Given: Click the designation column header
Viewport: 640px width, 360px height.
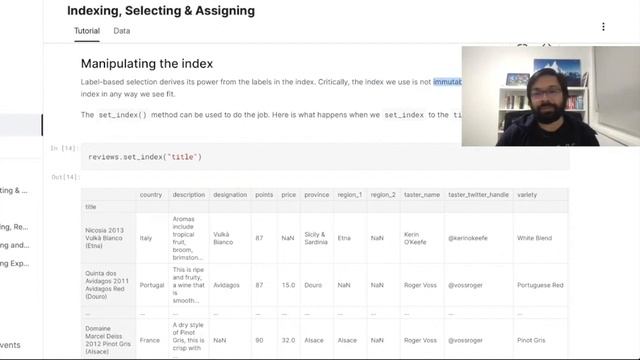Looking at the screenshot, I should pyautogui.click(x=230, y=195).
